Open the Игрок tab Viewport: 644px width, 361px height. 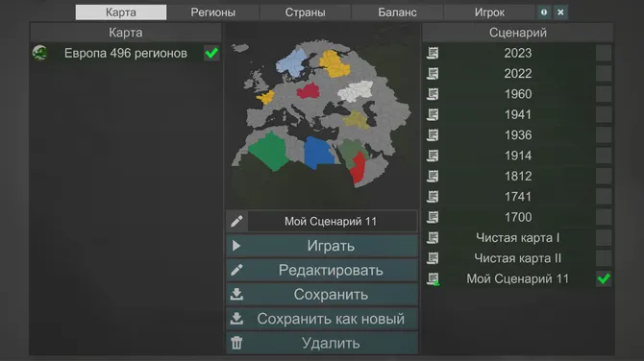(489, 12)
